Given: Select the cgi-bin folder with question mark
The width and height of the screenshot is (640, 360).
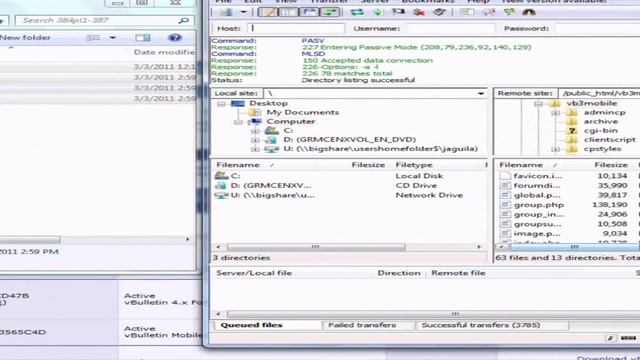Looking at the screenshot, I should (x=600, y=131).
